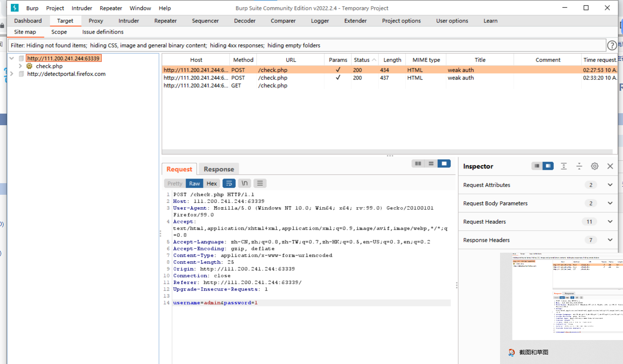The height and width of the screenshot is (364, 623).
Task: Open the Help menu
Action: pyautogui.click(x=165, y=8)
